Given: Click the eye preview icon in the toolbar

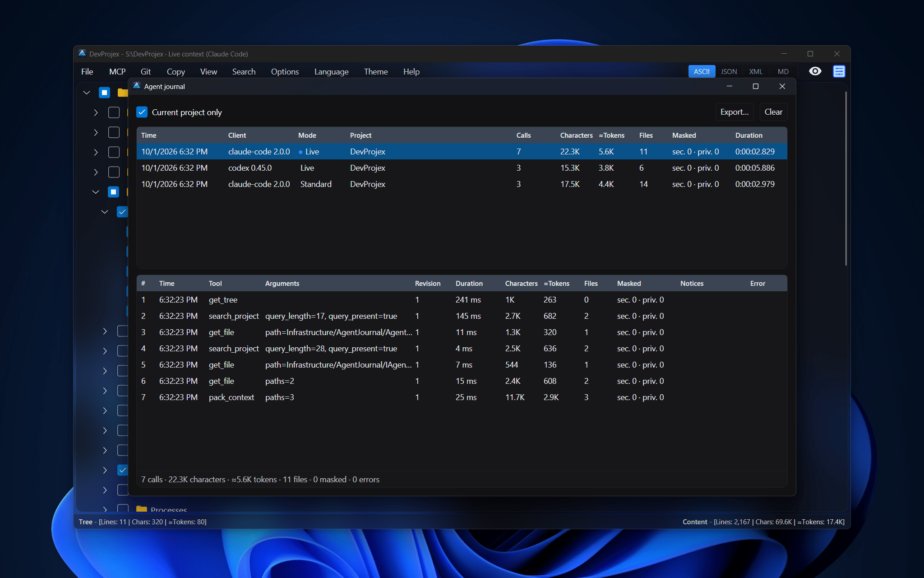Looking at the screenshot, I should (x=815, y=71).
